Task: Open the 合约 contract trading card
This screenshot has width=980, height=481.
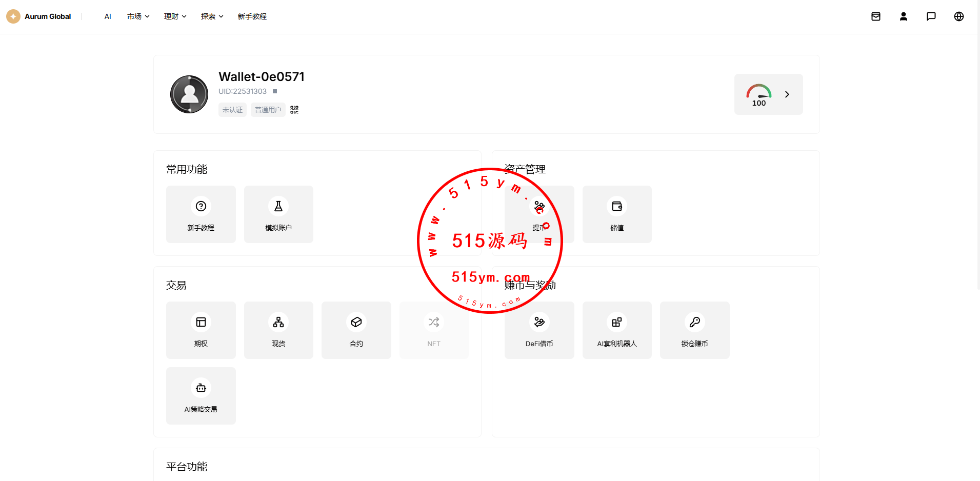Action: pyautogui.click(x=356, y=330)
